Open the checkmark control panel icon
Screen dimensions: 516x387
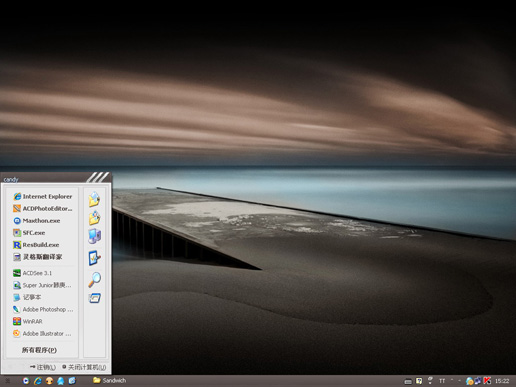click(95, 258)
